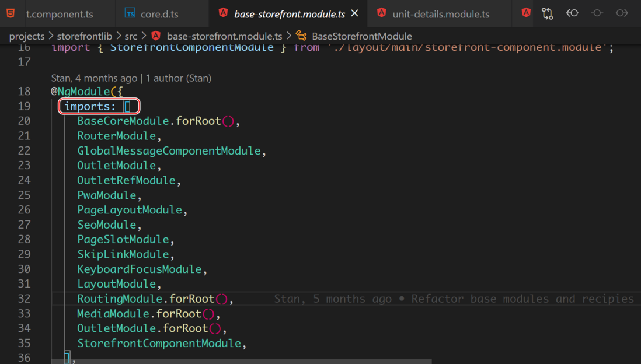Click the BaseStorefrontModule breadcrumb symbol

[x=362, y=36]
